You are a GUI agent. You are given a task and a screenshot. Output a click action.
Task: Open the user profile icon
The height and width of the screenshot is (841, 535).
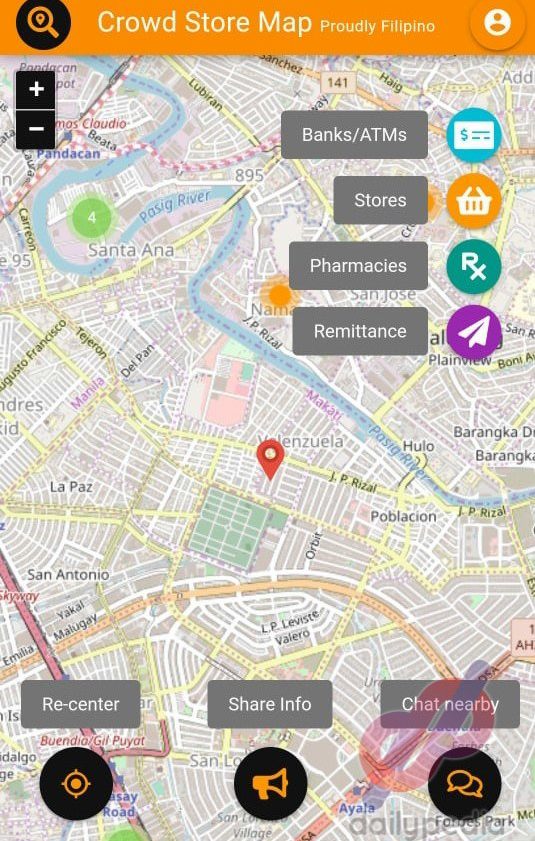pyautogui.click(x=497, y=23)
